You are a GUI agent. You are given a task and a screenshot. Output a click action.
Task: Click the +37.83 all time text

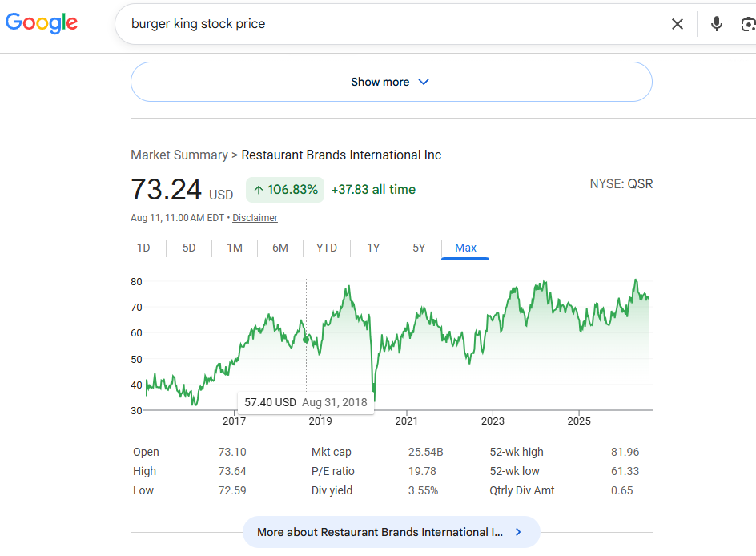[x=373, y=190]
